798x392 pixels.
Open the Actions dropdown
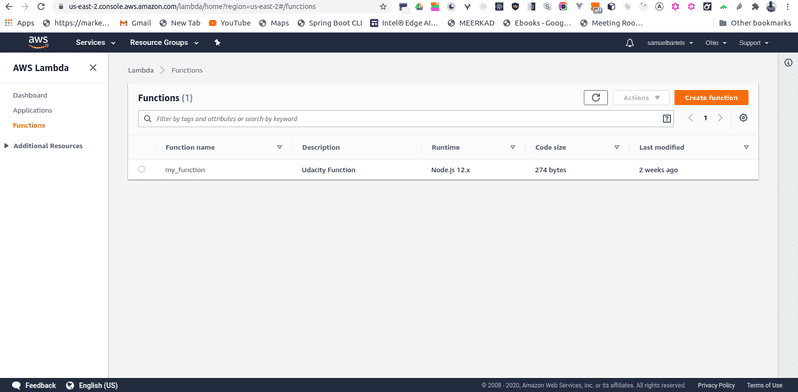click(x=641, y=98)
